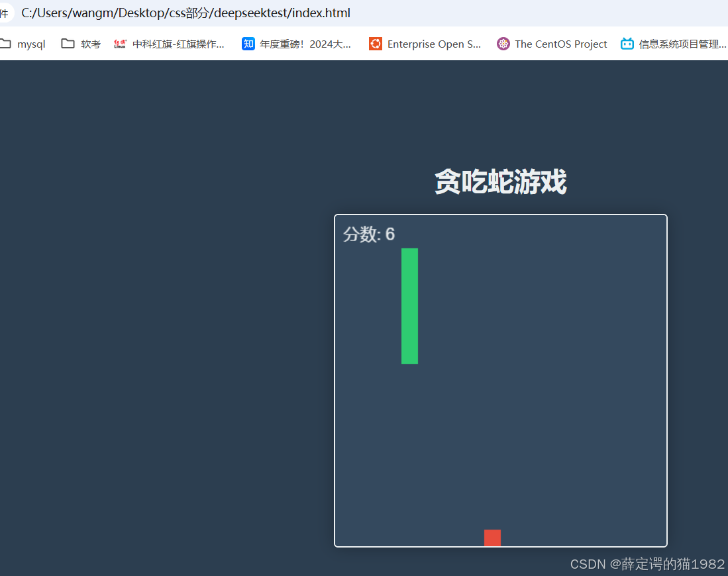
Task: Click the blue 知 Zhihu favicon
Action: (248, 44)
